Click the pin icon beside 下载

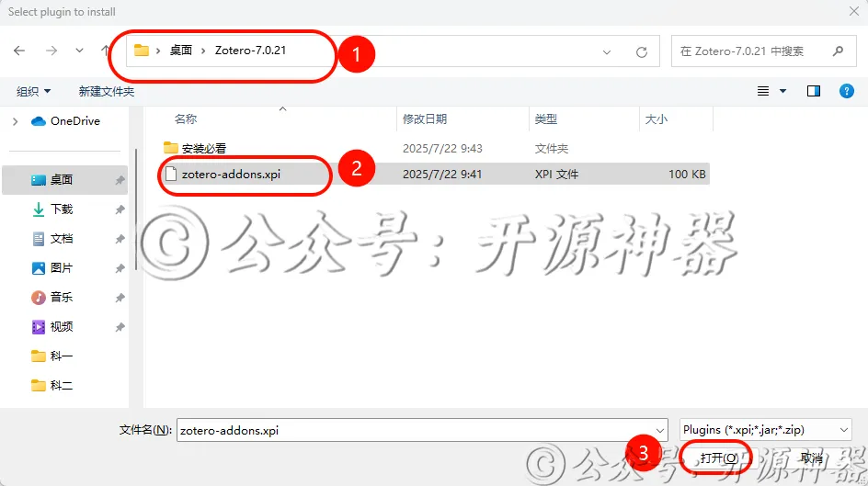[x=120, y=209]
